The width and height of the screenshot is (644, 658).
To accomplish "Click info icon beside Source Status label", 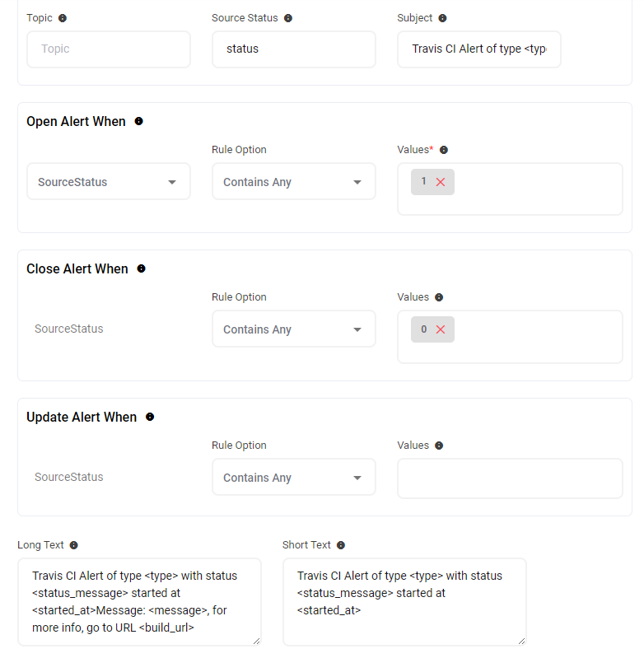I will pyautogui.click(x=288, y=18).
